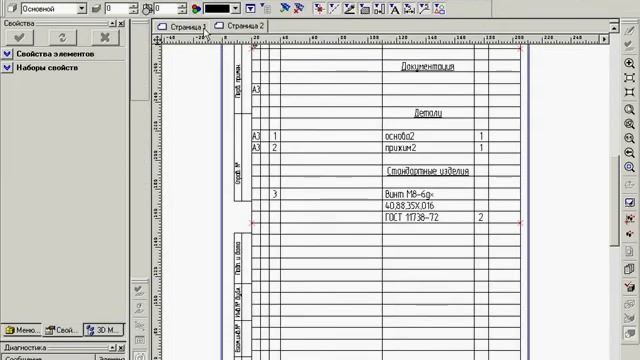Viewport: 640px width, 360px height.
Task: Toggle the text 'A' selector filter icon
Action: 394,9
